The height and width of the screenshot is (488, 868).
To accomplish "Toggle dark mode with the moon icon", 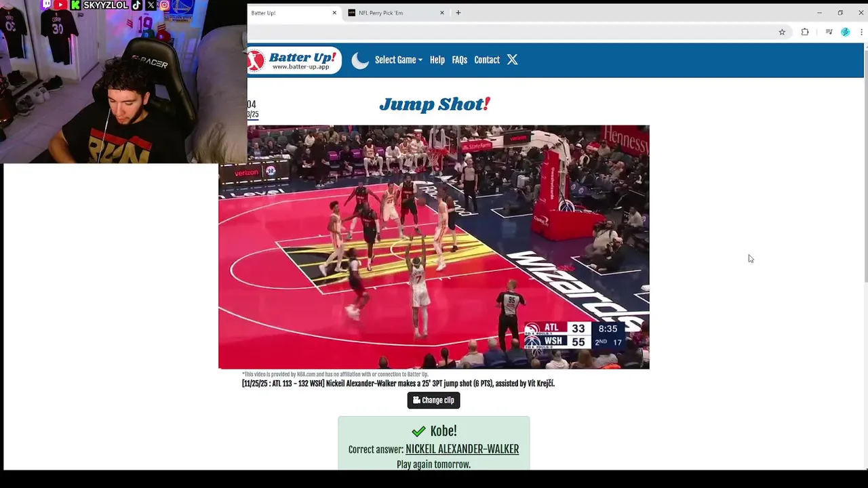I will [360, 60].
